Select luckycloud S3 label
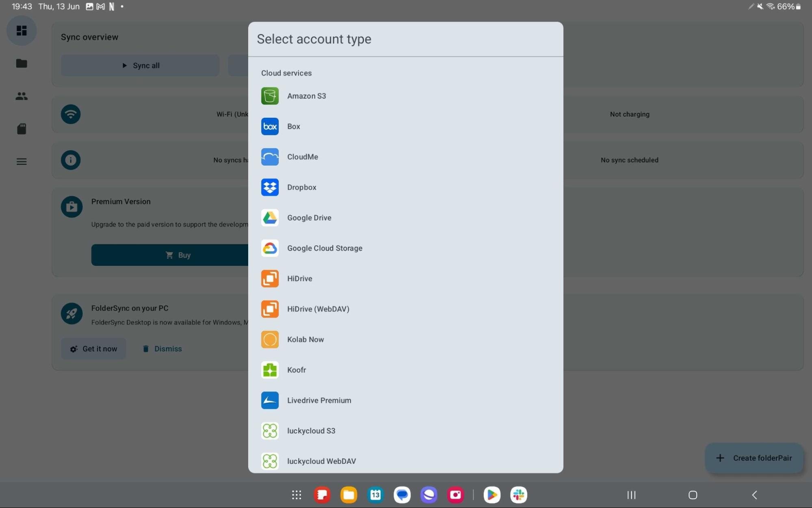Image resolution: width=812 pixels, height=508 pixels. click(x=311, y=431)
